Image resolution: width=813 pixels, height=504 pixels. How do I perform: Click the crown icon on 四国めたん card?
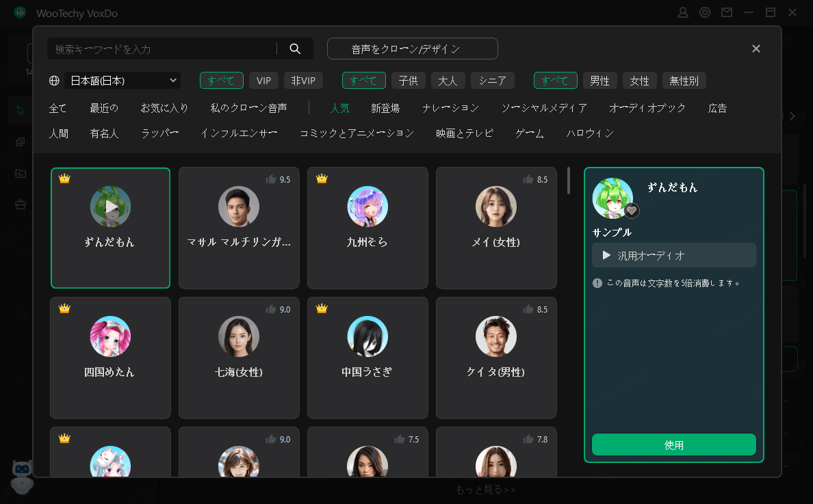point(64,308)
